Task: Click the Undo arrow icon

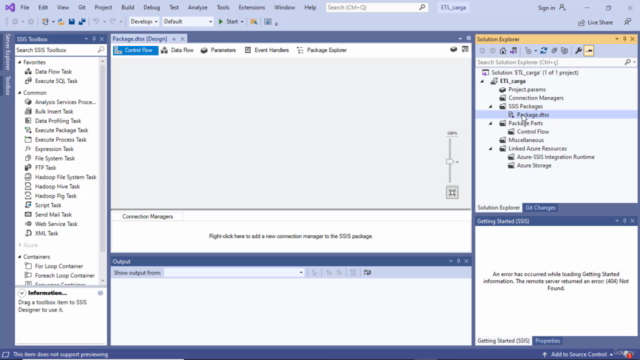Action: point(96,22)
